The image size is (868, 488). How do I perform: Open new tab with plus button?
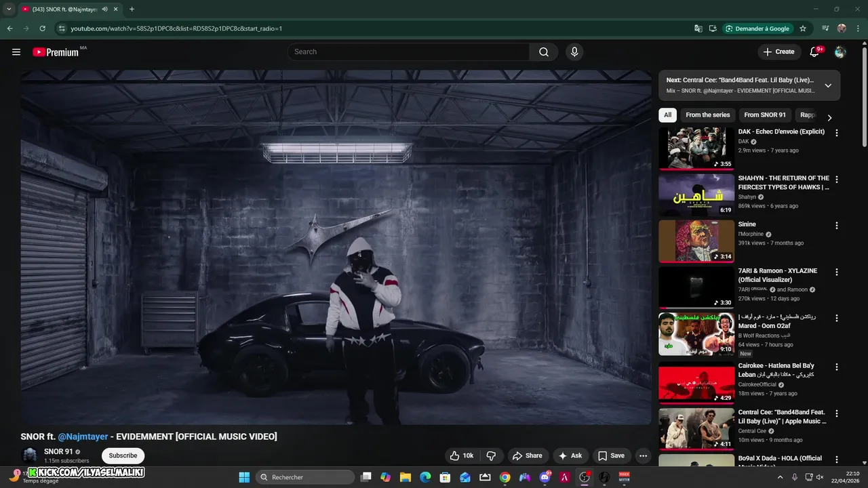[132, 9]
